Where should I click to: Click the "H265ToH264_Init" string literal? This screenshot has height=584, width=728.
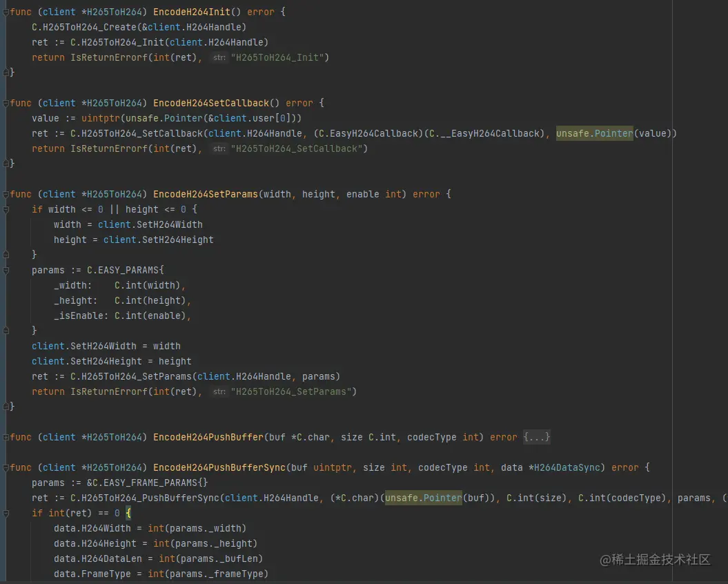pyautogui.click(x=277, y=57)
